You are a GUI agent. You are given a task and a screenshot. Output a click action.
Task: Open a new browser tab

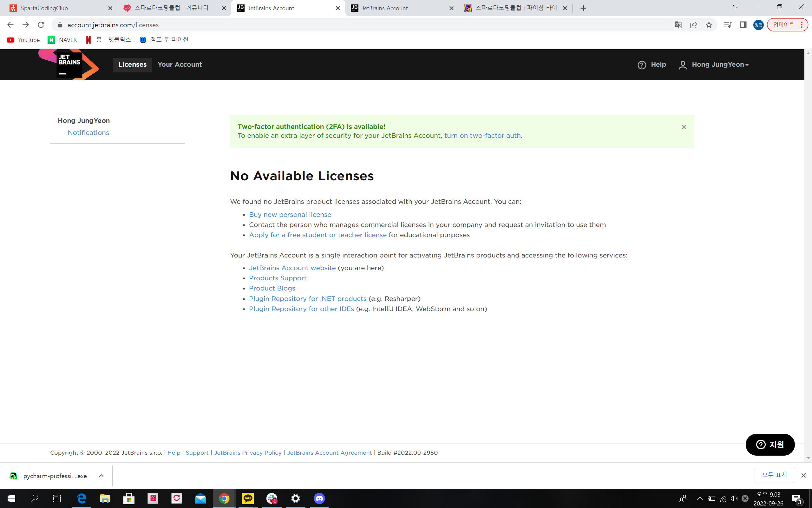point(583,8)
